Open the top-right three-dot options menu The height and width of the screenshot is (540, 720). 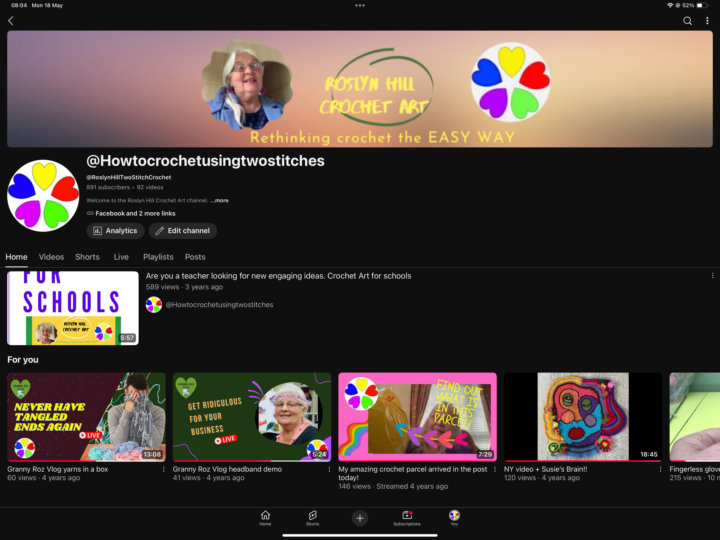pyautogui.click(x=707, y=21)
